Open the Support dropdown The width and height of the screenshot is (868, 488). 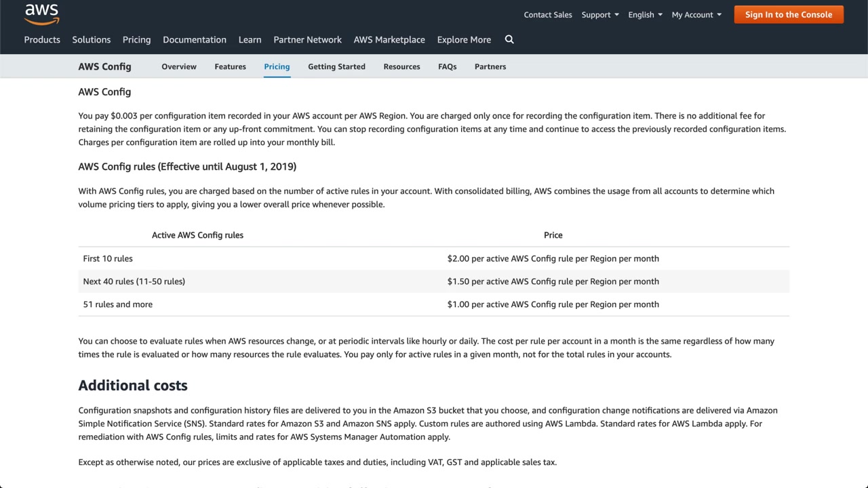(x=600, y=15)
